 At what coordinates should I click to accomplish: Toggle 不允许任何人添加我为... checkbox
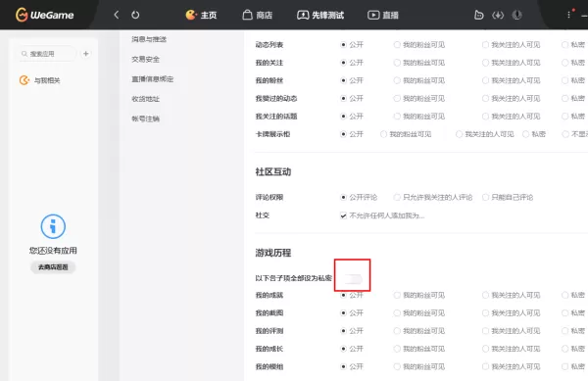(x=343, y=215)
